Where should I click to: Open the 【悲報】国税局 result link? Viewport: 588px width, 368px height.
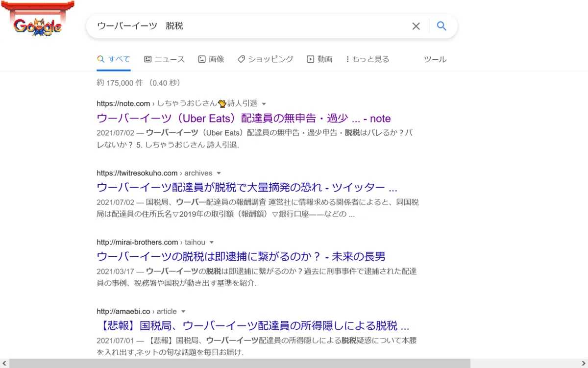tap(253, 326)
